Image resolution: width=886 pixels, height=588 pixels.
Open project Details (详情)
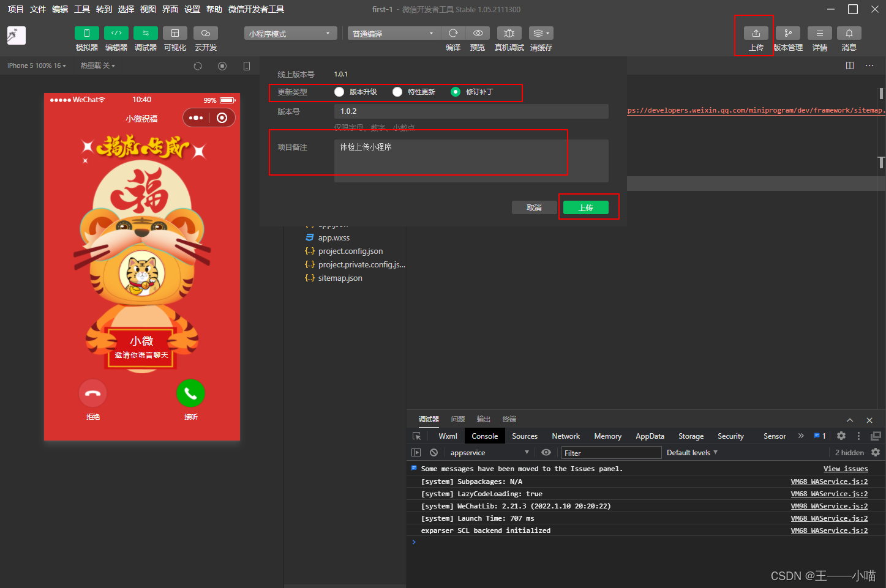click(x=820, y=33)
